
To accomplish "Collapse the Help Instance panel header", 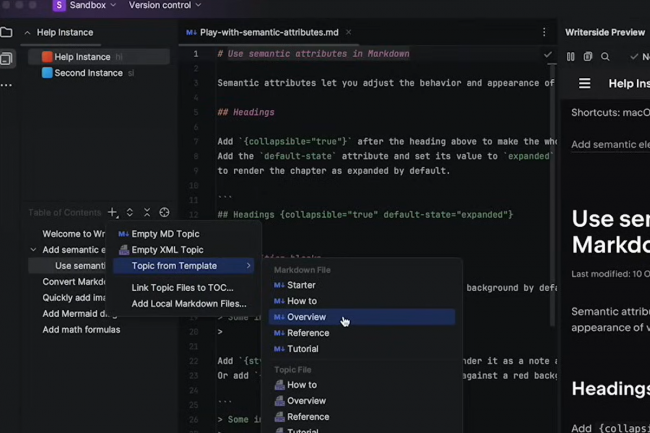I will click(x=27, y=33).
